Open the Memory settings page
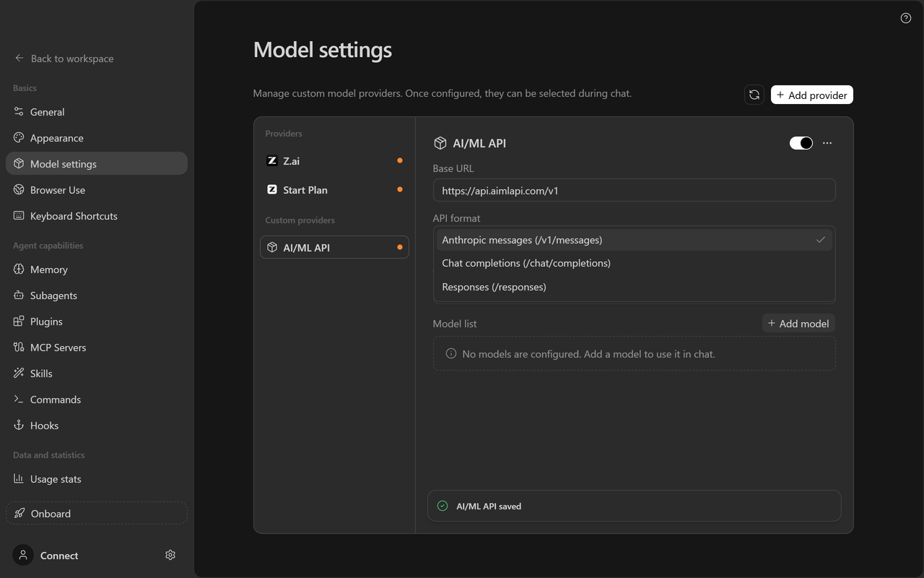The image size is (924, 578). 97,269
